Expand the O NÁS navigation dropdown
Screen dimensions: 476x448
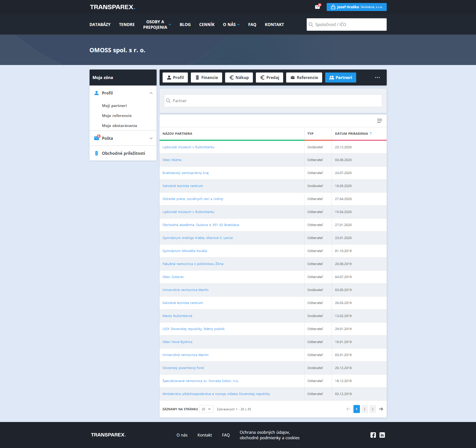[231, 24]
